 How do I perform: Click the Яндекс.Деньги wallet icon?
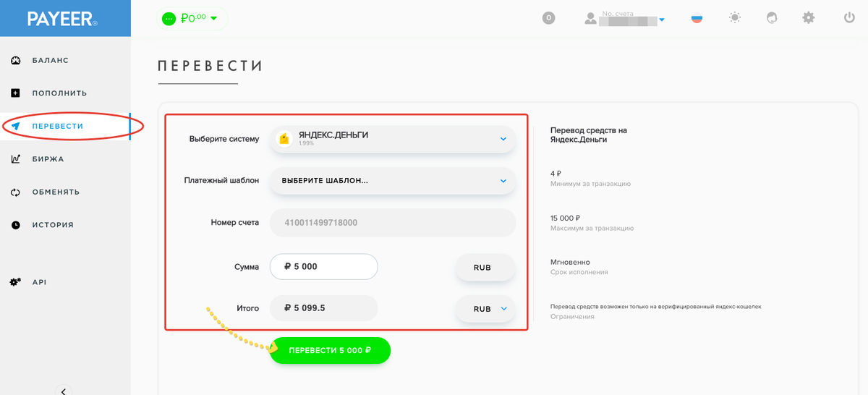284,139
